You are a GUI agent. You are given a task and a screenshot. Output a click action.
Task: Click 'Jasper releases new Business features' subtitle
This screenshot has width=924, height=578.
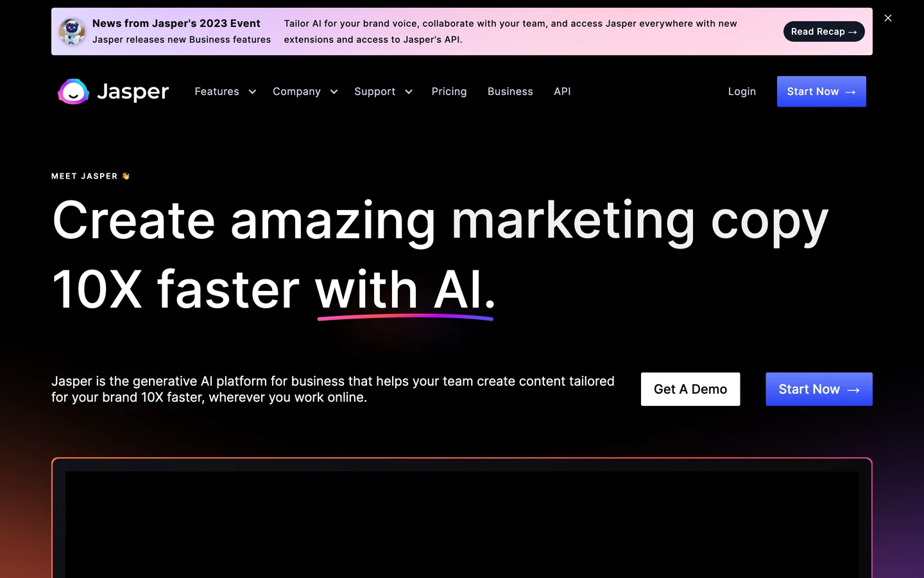(x=182, y=39)
